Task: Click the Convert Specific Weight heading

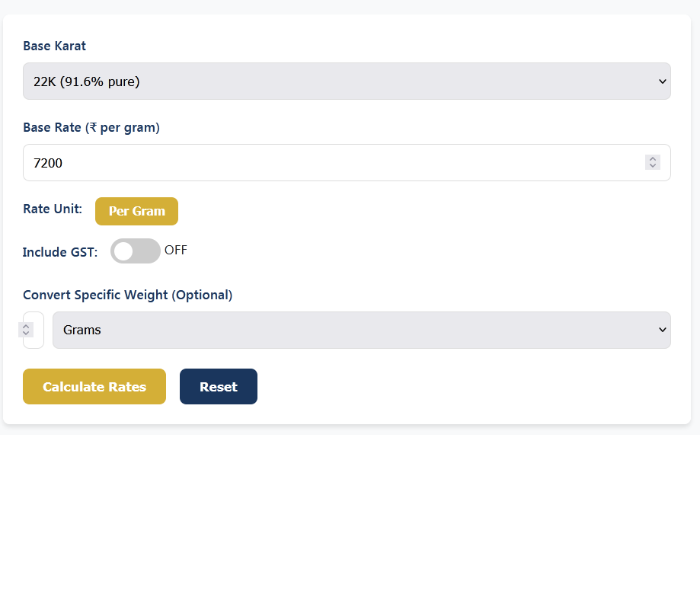Action: 127,295
